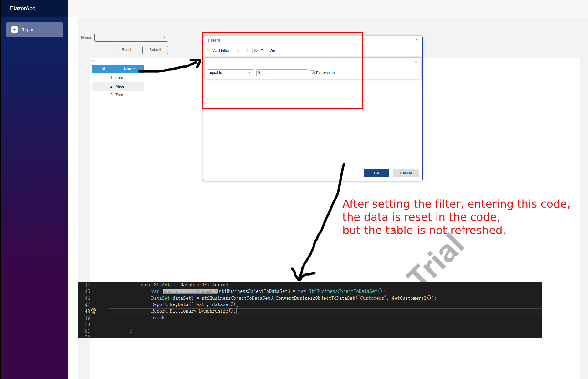Select the Mike row in the table
588x379 pixels.
(x=118, y=86)
